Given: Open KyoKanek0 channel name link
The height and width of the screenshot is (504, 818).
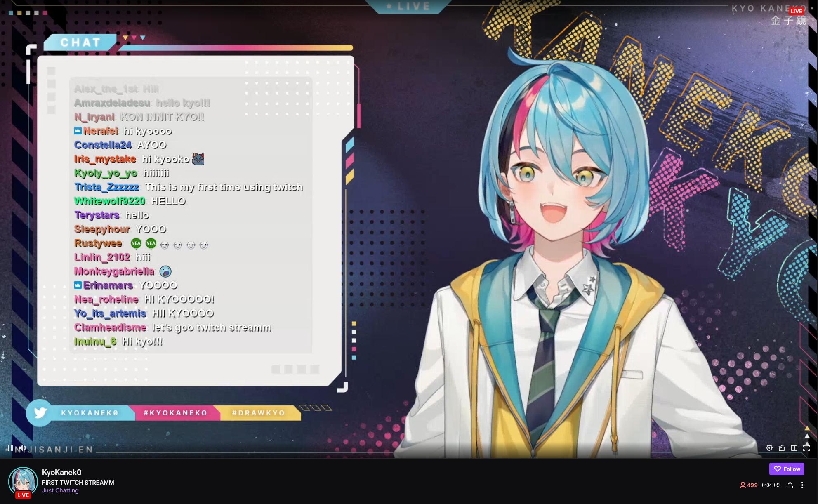Looking at the screenshot, I should click(x=61, y=473).
